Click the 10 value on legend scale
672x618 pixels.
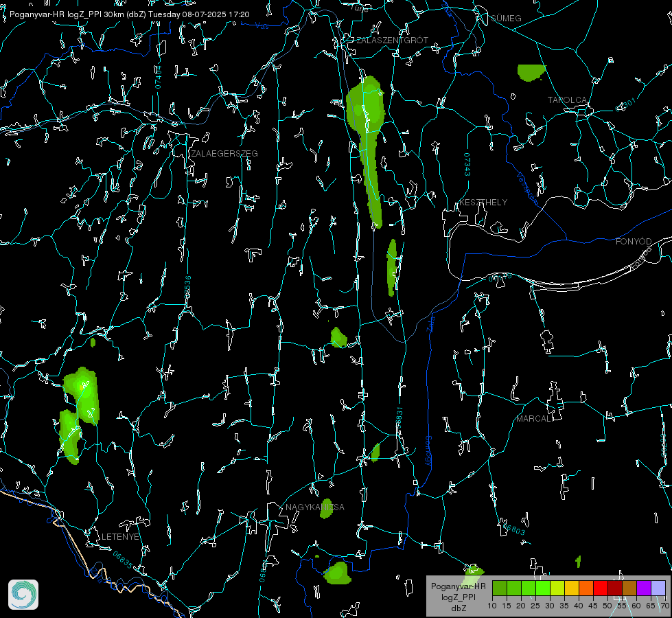(492, 606)
